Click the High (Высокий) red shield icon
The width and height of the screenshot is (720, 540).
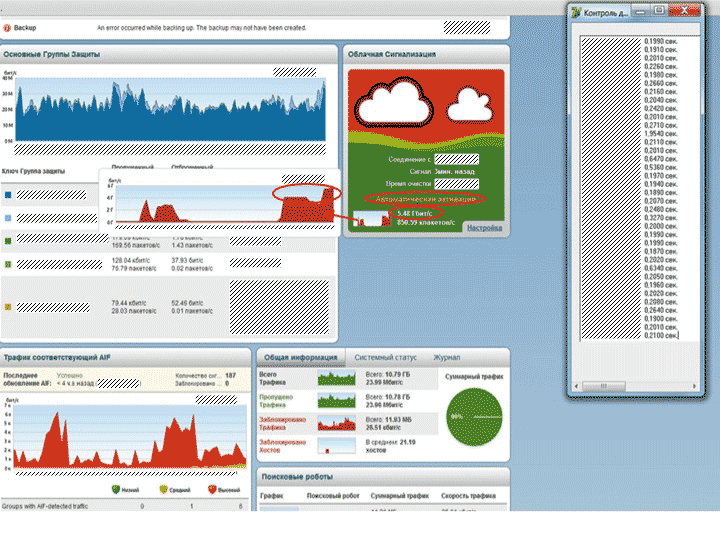212,489
